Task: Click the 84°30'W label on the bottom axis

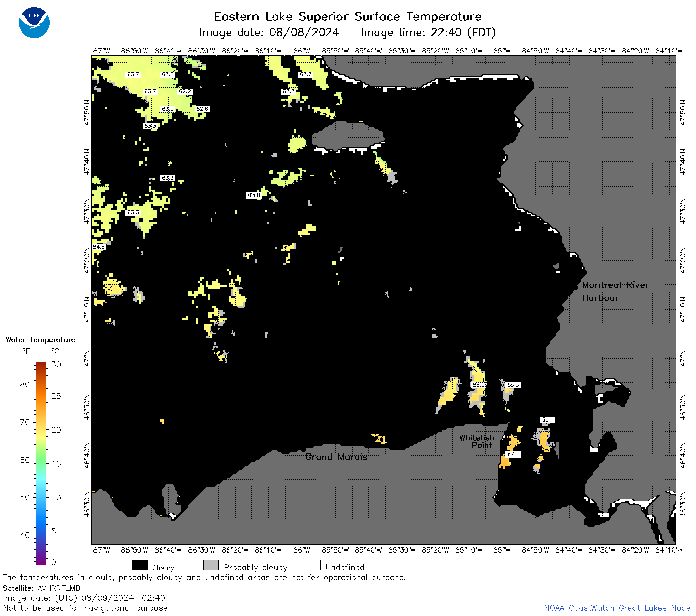Action: coord(602,550)
